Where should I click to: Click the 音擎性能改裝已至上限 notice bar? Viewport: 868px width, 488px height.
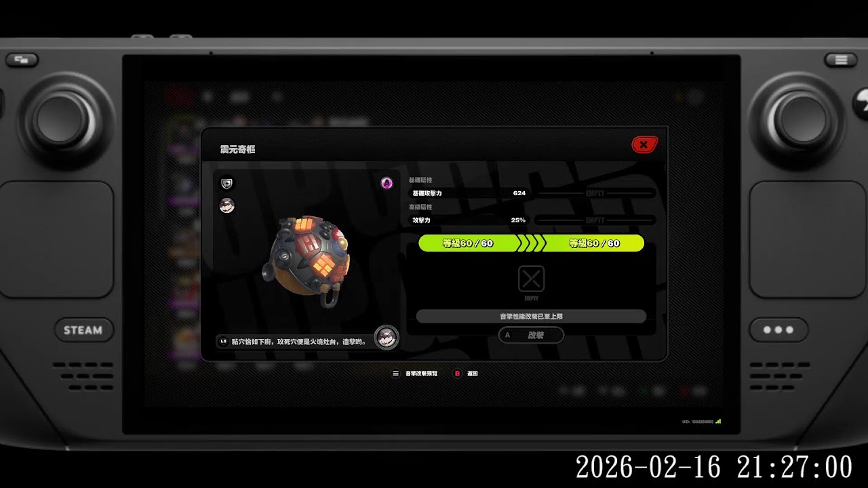coord(531,317)
